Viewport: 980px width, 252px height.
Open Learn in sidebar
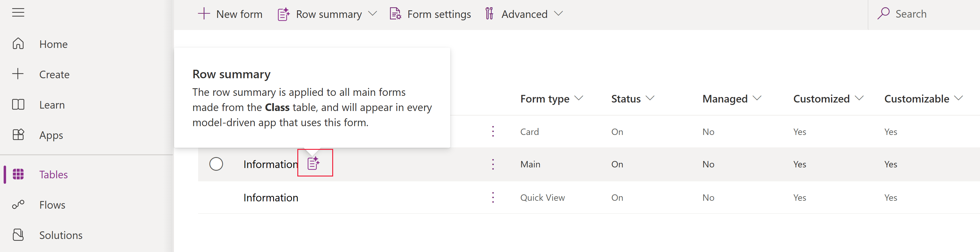(52, 105)
